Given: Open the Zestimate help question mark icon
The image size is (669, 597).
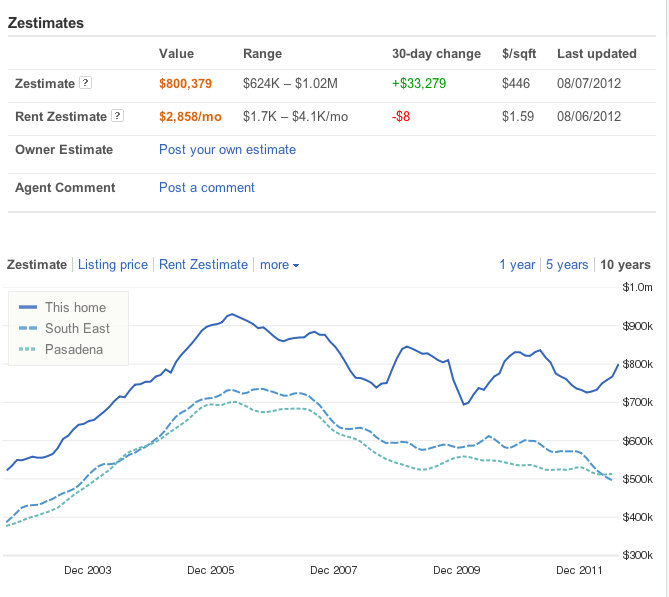Looking at the screenshot, I should (86, 82).
